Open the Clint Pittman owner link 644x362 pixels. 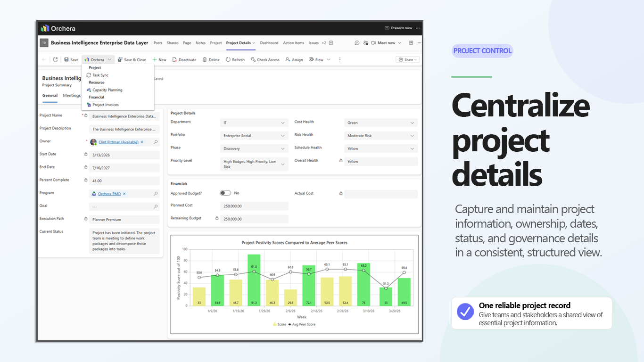point(118,142)
